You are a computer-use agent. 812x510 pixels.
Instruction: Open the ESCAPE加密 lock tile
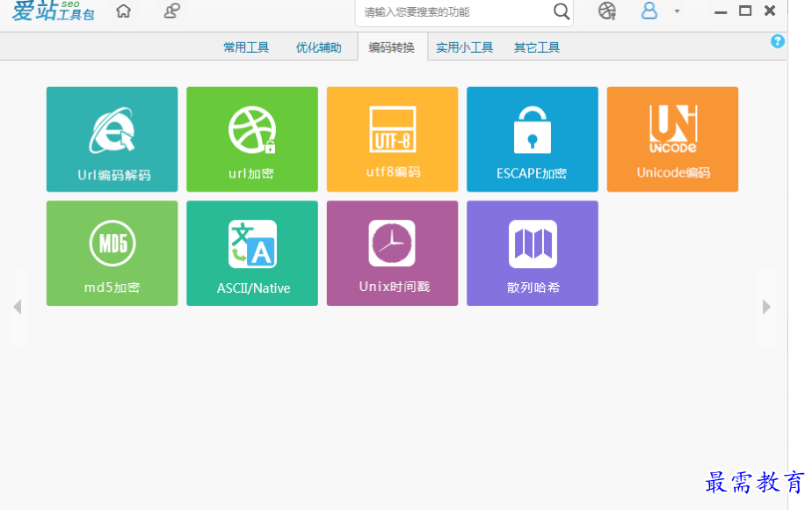click(x=533, y=139)
